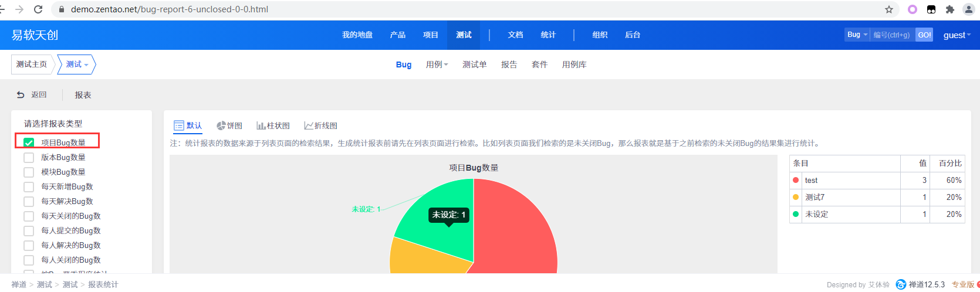Click the purple circle extension icon
Viewport: 980px width, 292px height.
point(913,9)
